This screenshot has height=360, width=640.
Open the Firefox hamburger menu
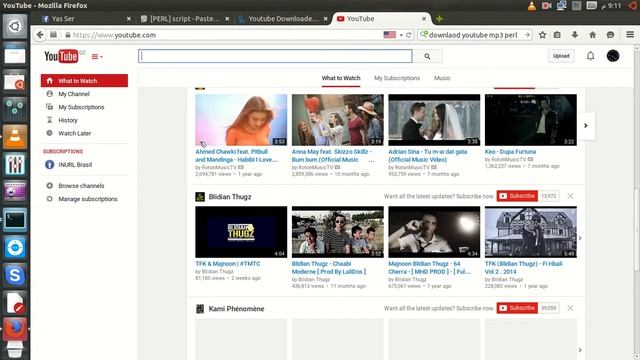tap(630, 35)
